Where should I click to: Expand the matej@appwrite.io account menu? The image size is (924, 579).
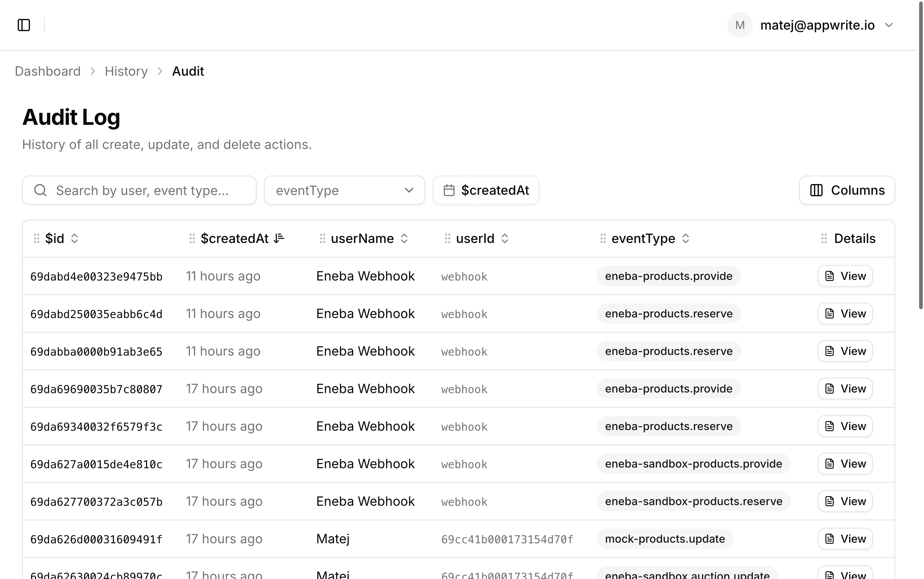[889, 25]
